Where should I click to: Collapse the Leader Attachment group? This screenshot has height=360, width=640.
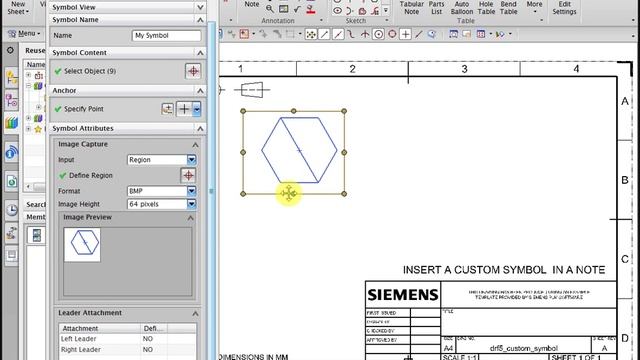click(x=195, y=313)
